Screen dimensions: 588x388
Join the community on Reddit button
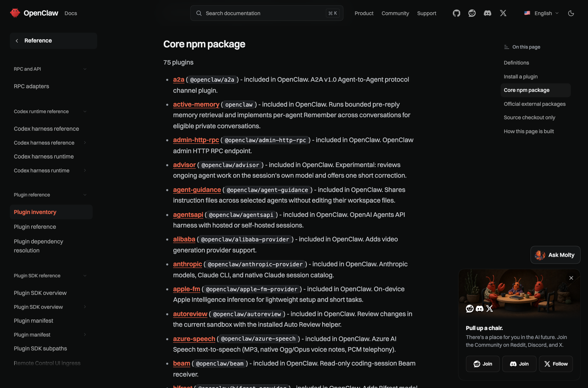483,364
